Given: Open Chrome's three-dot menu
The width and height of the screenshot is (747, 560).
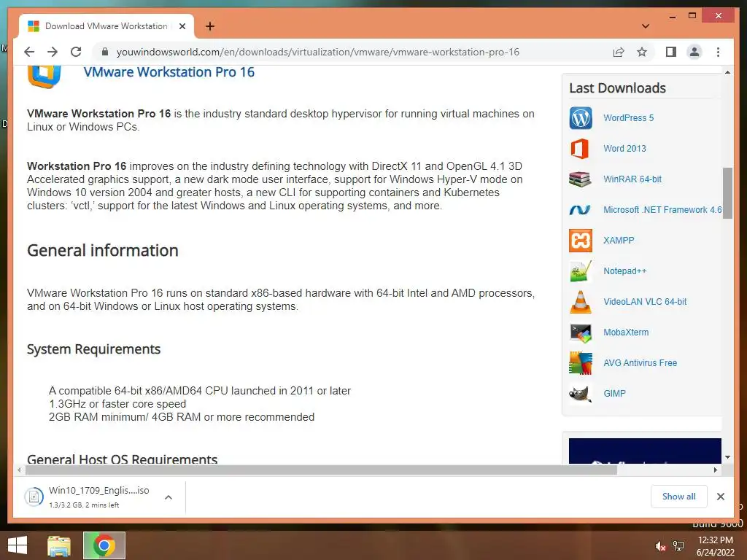Looking at the screenshot, I should (718, 52).
